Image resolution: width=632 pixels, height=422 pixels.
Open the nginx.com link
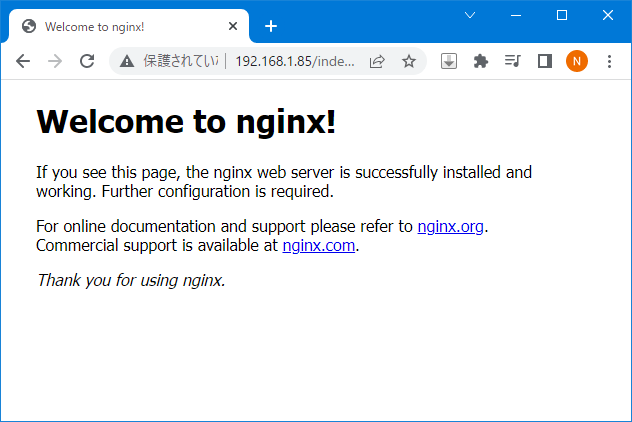[x=318, y=245]
